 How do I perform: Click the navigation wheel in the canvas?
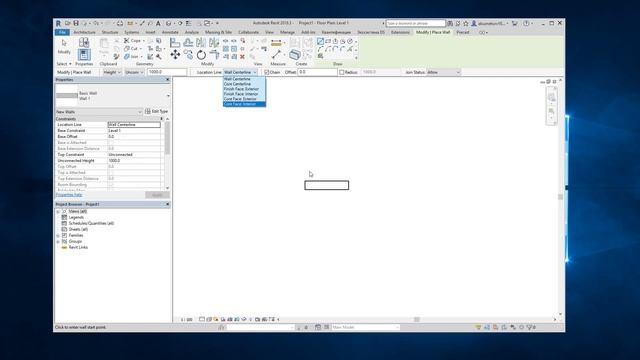point(551,97)
